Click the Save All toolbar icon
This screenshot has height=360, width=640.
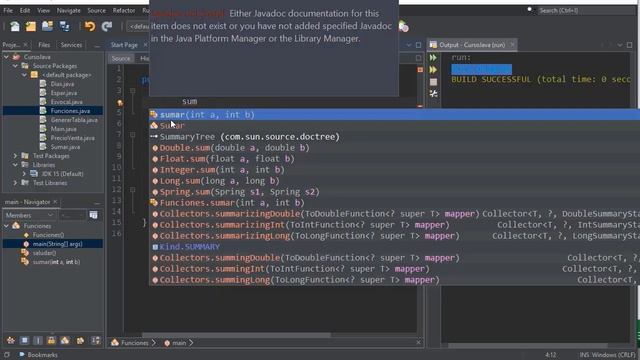[x=64, y=27]
